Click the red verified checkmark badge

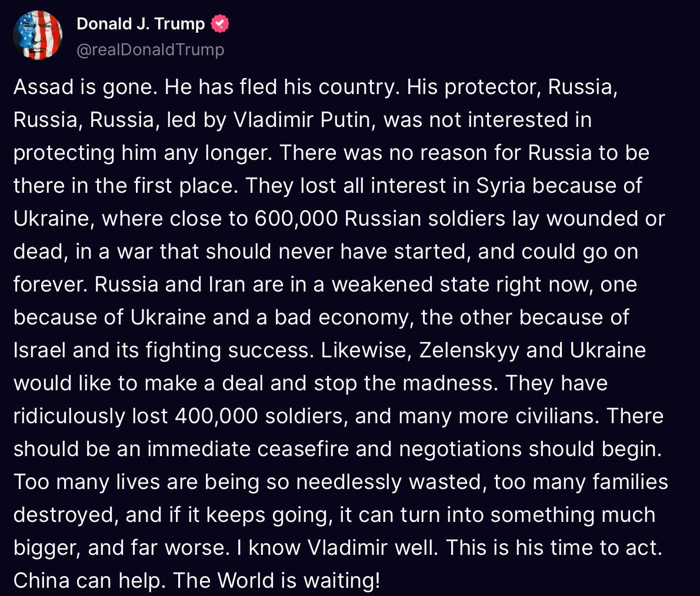220,24
